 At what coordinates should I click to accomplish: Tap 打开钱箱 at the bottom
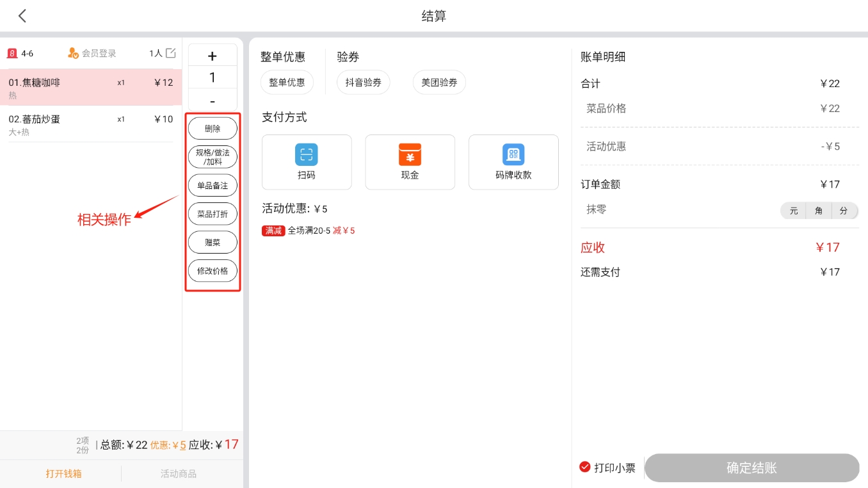pos(63,474)
